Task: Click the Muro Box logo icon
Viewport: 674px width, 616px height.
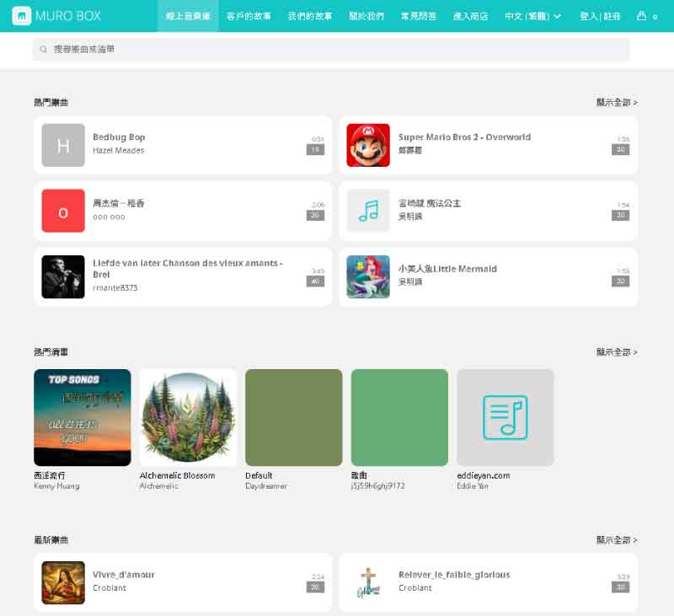Action: point(22,16)
